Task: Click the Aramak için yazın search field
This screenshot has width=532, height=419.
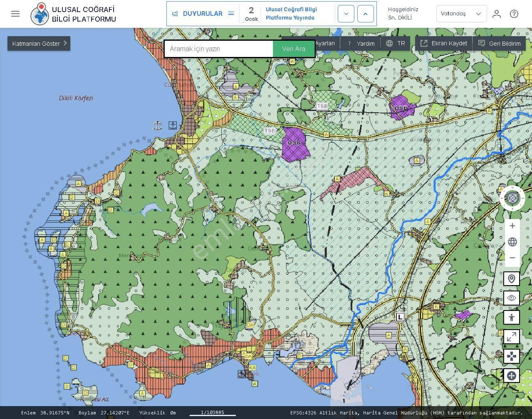Action: (219, 49)
